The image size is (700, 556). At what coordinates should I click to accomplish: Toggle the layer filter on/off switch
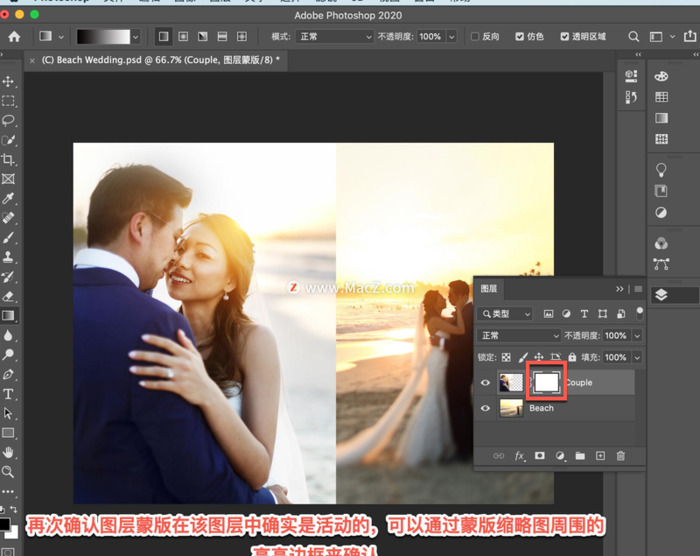pyautogui.click(x=640, y=313)
